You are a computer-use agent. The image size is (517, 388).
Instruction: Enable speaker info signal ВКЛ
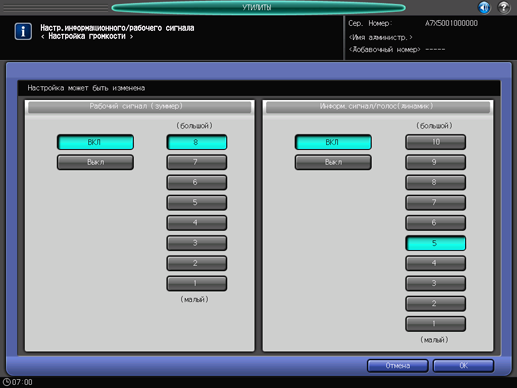(333, 142)
